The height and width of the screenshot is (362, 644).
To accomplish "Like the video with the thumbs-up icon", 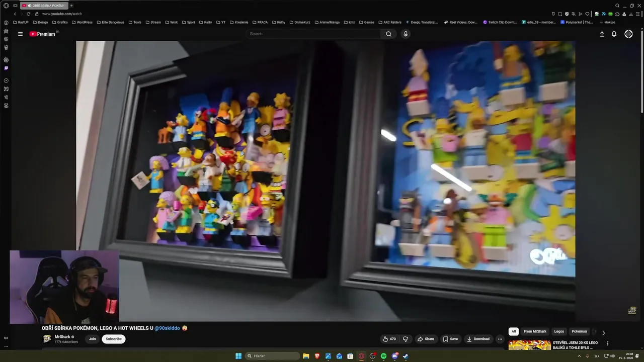I will coord(389,339).
